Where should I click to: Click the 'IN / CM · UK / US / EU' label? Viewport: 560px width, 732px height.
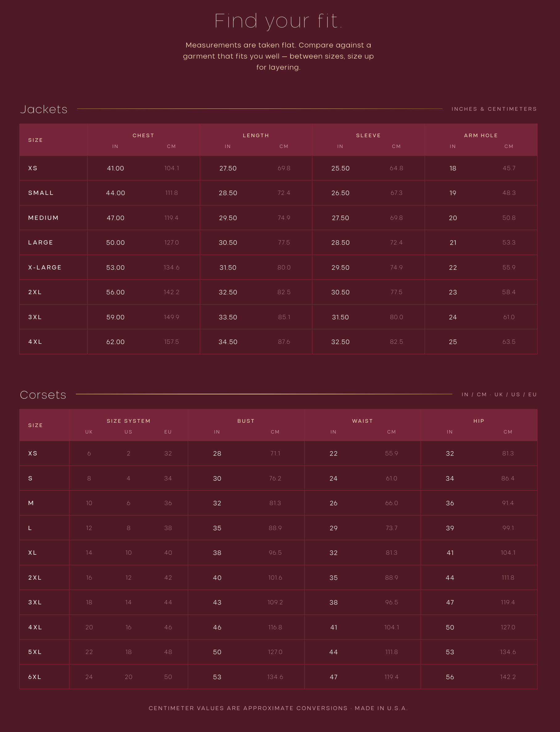point(499,394)
